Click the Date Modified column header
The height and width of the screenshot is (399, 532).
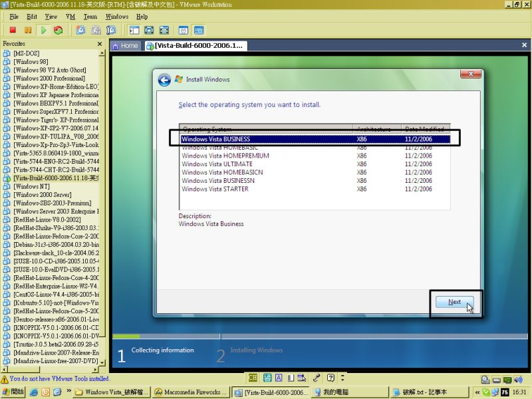pyautogui.click(x=426, y=128)
